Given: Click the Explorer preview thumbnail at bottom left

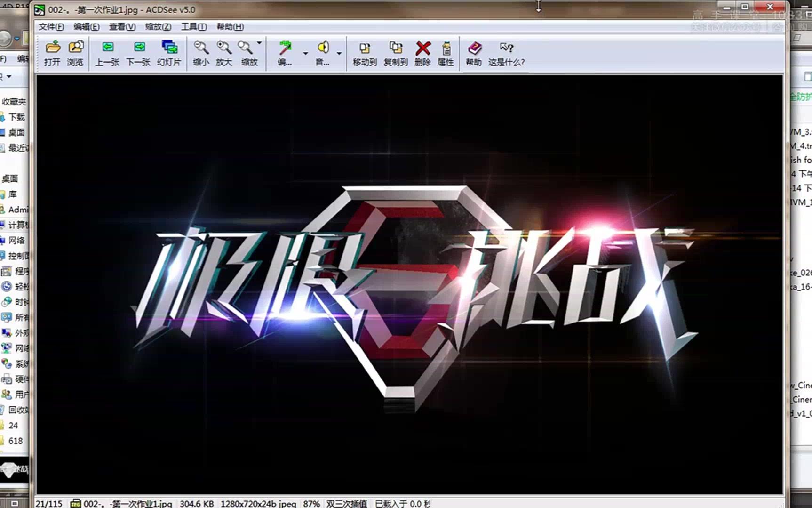Looking at the screenshot, I should [x=14, y=469].
